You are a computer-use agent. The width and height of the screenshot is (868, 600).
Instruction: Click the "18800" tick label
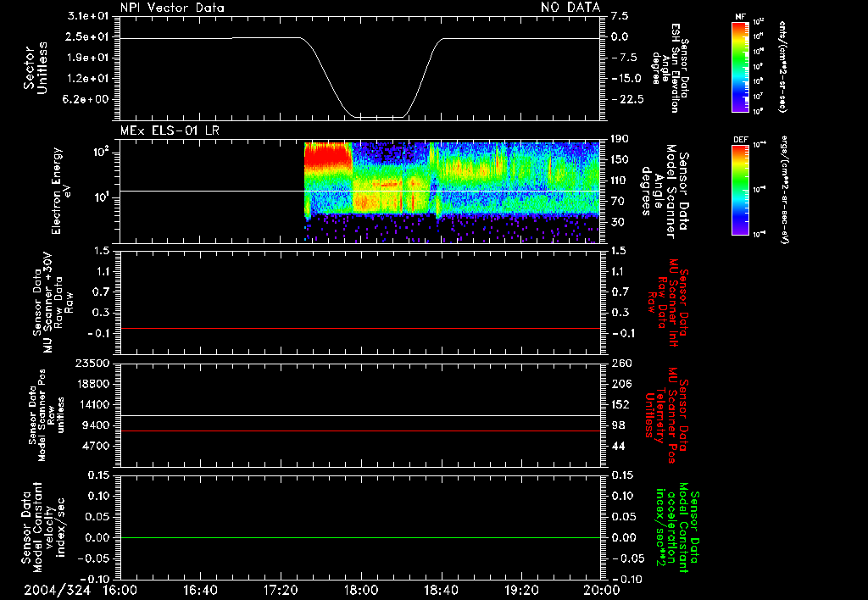92,384
